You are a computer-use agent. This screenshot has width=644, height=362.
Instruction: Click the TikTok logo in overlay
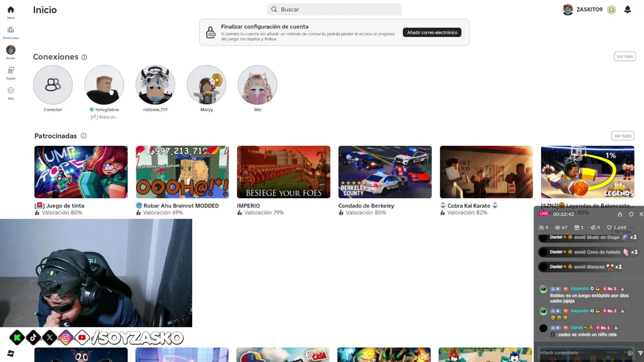click(x=33, y=337)
